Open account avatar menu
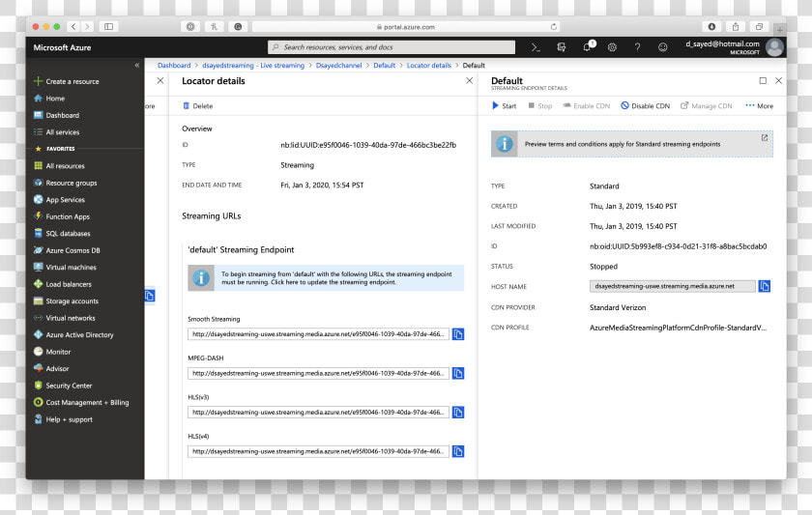812x515 pixels. click(x=774, y=47)
